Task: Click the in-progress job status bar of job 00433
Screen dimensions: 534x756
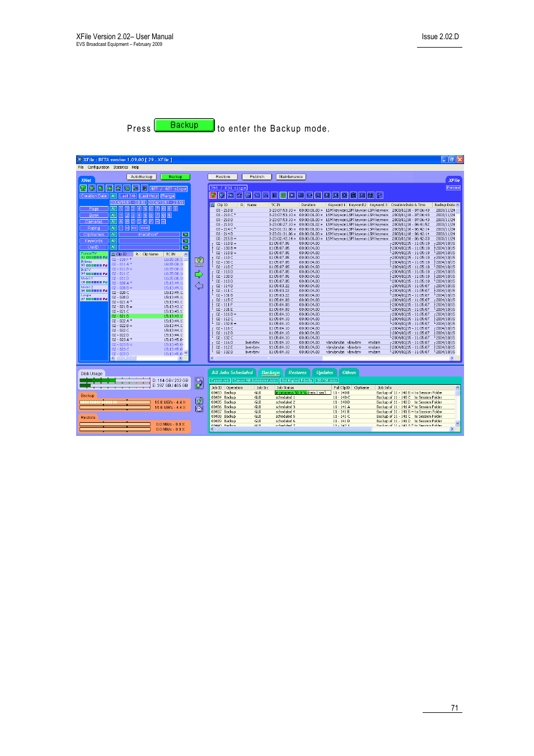Action: click(x=302, y=393)
